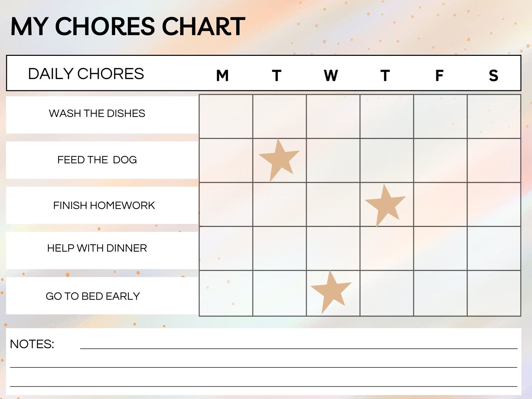This screenshot has width=532, height=399.
Task: Click the star in the Go to Bed Early row
Action: point(331,291)
